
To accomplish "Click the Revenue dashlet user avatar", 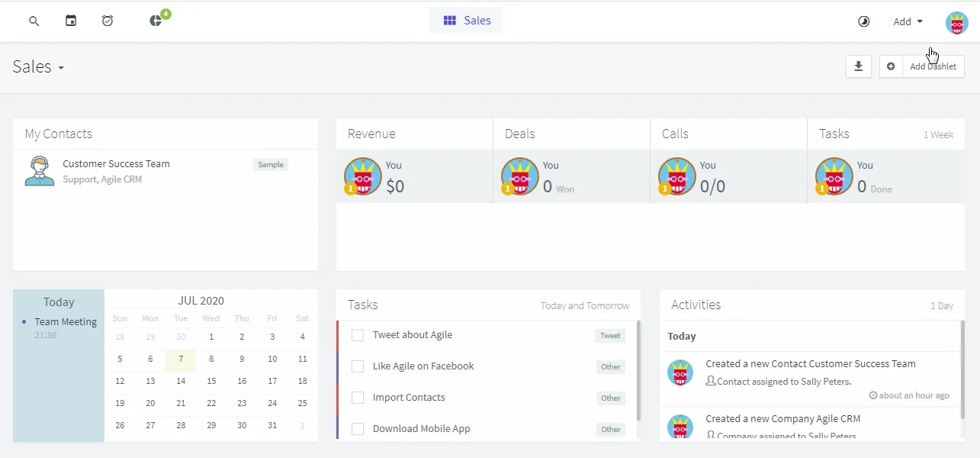I will coord(363,176).
